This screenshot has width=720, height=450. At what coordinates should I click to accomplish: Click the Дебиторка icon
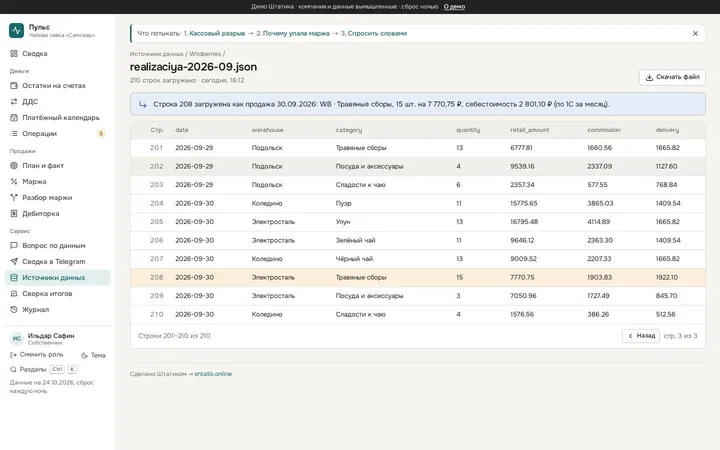click(14, 214)
